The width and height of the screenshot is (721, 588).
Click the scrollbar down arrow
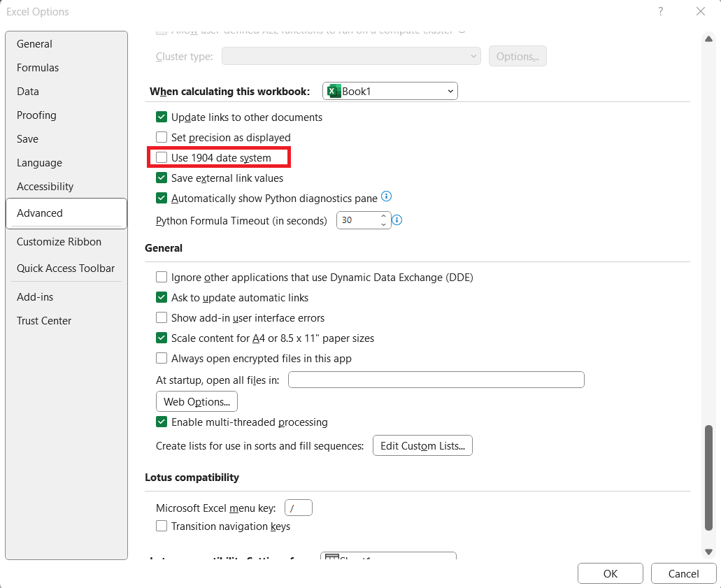[x=708, y=552]
